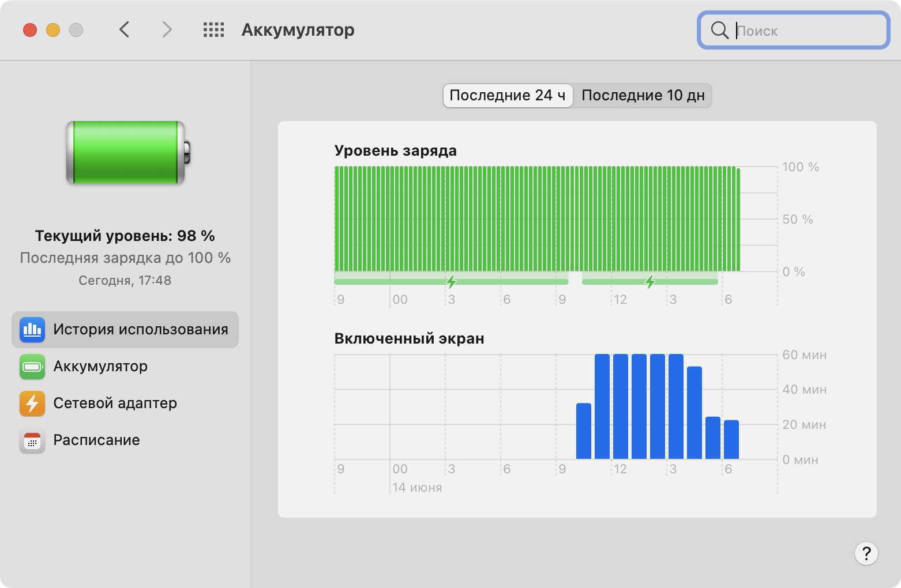Switch to the Последние 24 ч tab
Image resolution: width=901 pixels, height=588 pixels.
(x=507, y=96)
